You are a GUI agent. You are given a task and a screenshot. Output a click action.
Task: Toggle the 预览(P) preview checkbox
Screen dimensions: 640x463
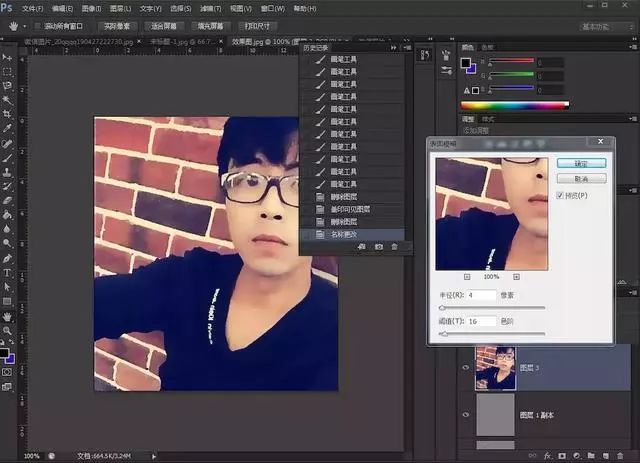560,196
